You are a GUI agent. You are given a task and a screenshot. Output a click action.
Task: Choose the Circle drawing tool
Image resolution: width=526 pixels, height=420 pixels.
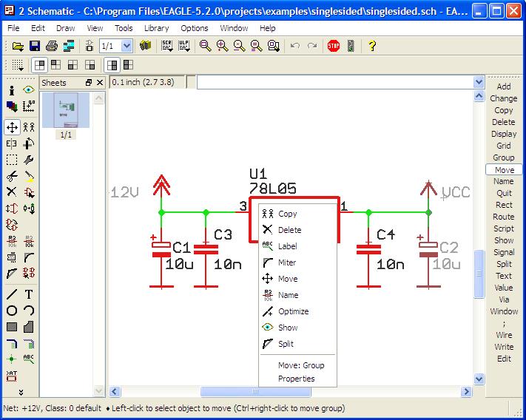[x=12, y=311]
